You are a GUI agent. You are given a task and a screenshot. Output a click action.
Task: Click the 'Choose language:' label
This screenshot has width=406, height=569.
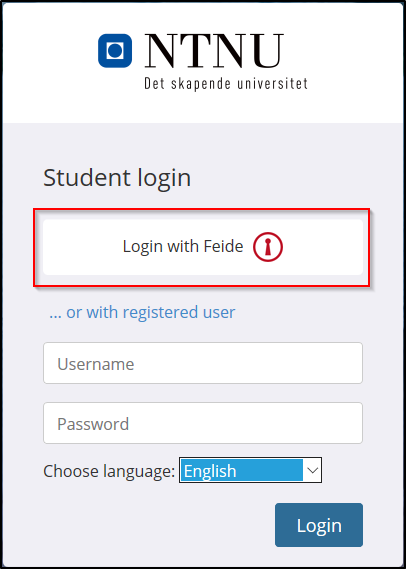click(x=109, y=471)
